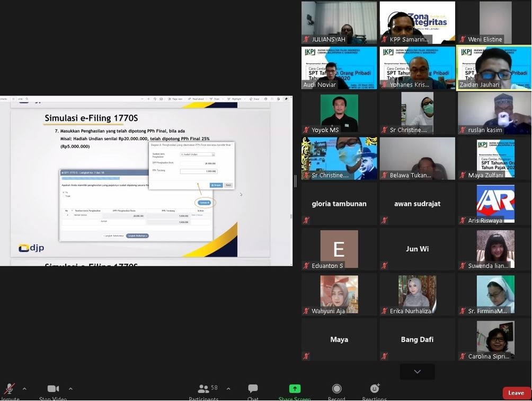
Task: Open the Participants panel
Action: [x=203, y=389]
